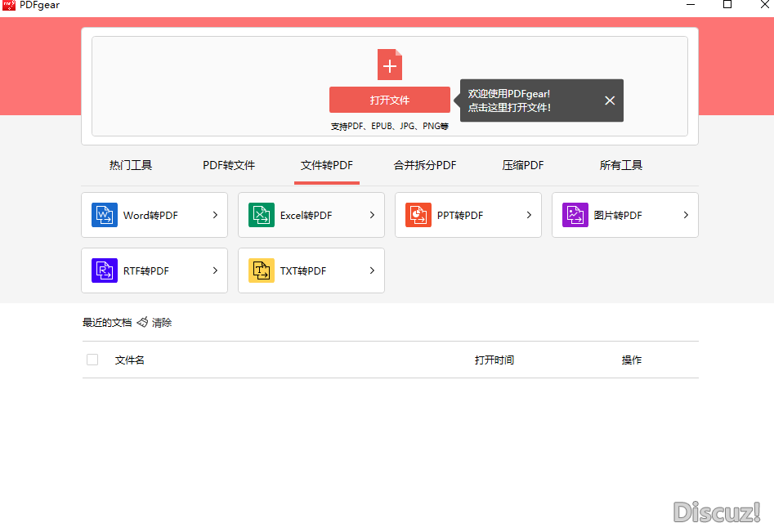Switch to the 热门工具 tab

point(131,165)
